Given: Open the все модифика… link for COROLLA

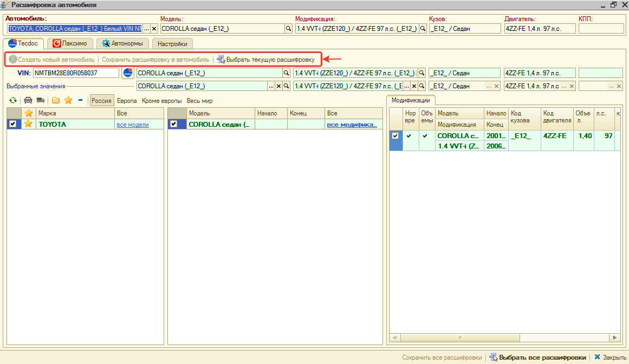Looking at the screenshot, I should click(352, 125).
